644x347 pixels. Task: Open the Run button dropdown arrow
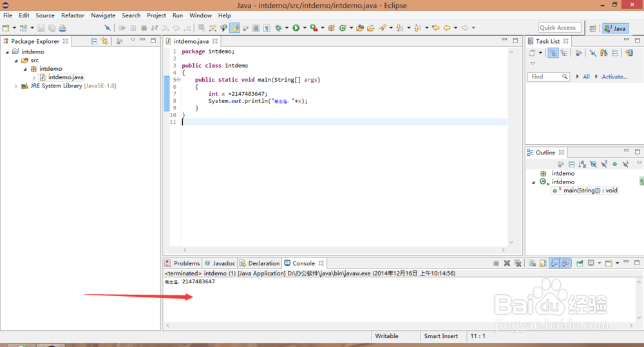pos(305,28)
